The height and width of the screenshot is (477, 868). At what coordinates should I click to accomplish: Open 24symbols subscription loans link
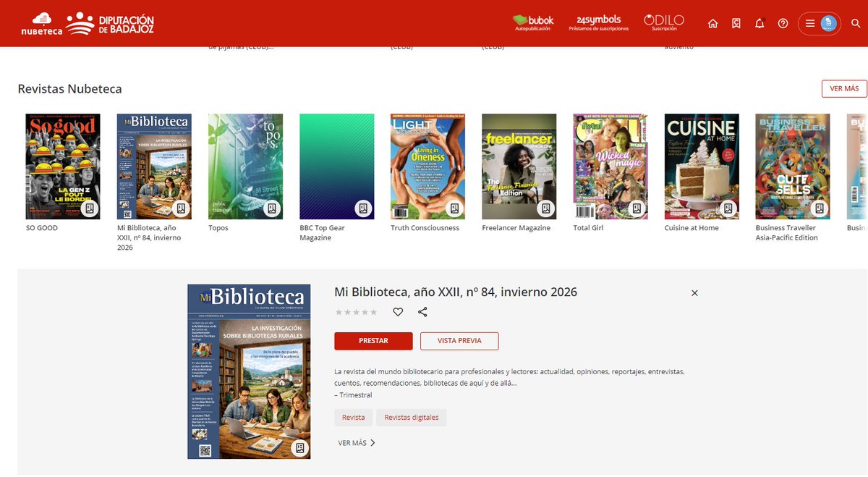coord(599,23)
